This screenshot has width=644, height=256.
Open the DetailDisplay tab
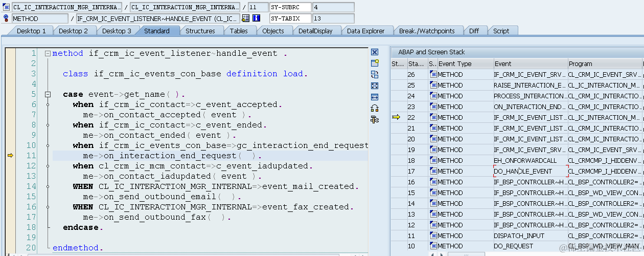tap(316, 31)
